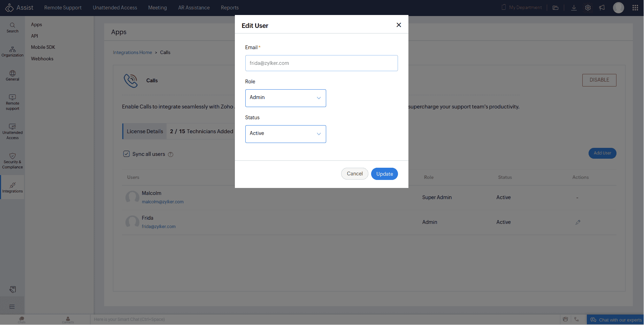This screenshot has height=325, width=644.
Task: Open the Search sidebar icon
Action: click(x=12, y=28)
